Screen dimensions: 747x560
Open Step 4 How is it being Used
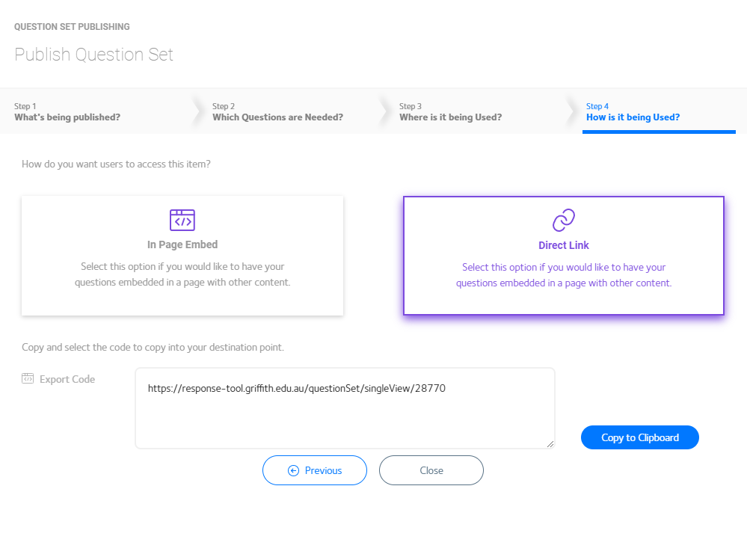point(633,112)
